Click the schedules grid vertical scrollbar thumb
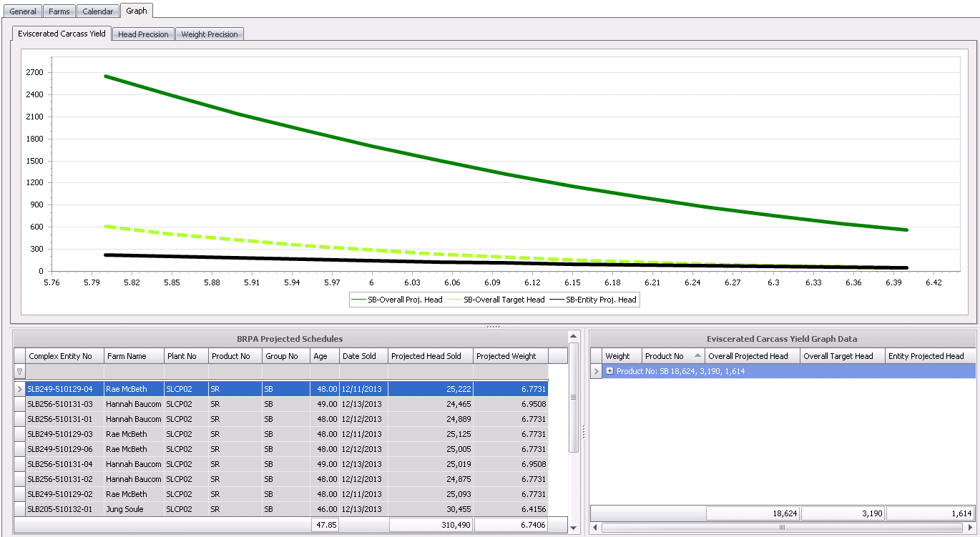Image resolution: width=980 pixels, height=537 pixels. [574, 397]
